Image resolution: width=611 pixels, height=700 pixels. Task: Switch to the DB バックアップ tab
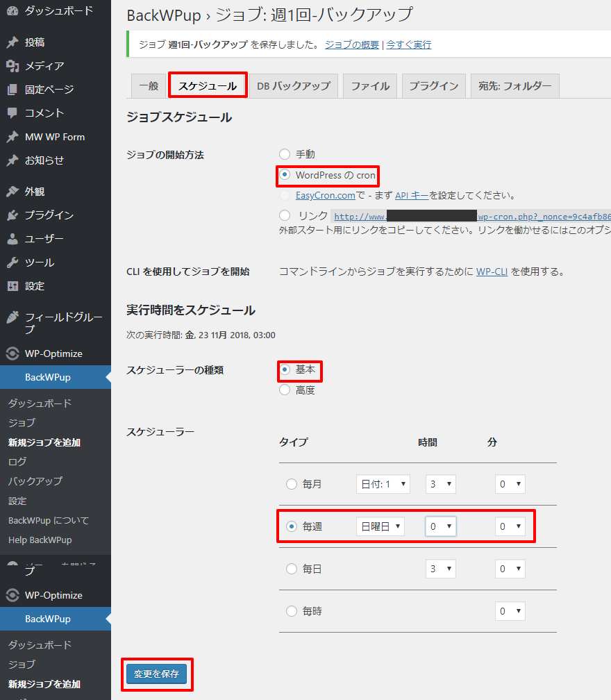point(293,86)
